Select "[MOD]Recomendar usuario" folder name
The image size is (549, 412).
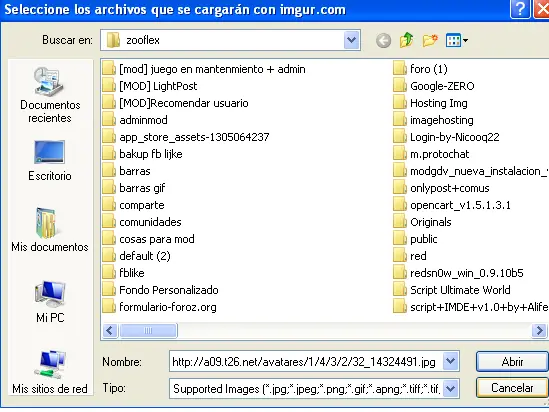[184, 103]
